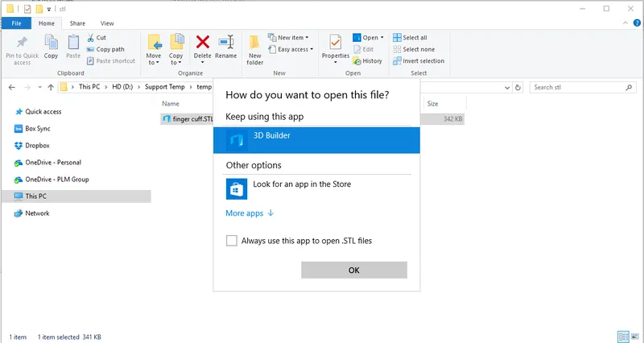Confirm with OK button

click(354, 270)
